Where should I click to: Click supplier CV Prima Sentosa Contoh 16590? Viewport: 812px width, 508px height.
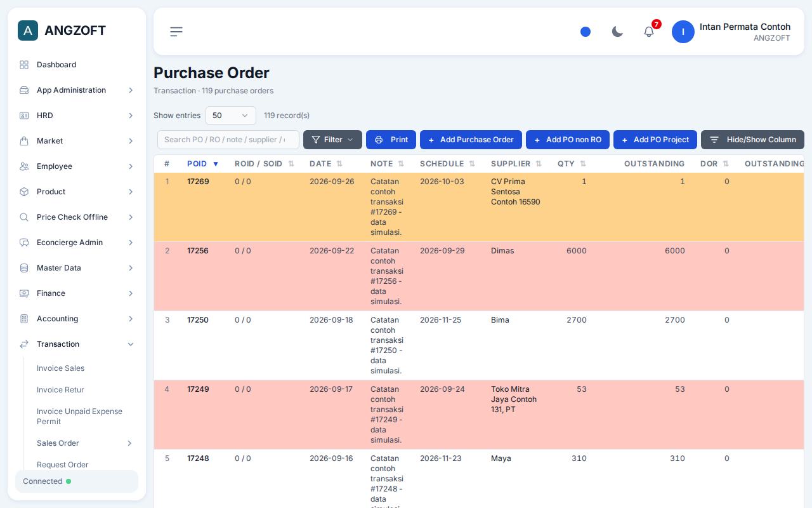point(516,192)
